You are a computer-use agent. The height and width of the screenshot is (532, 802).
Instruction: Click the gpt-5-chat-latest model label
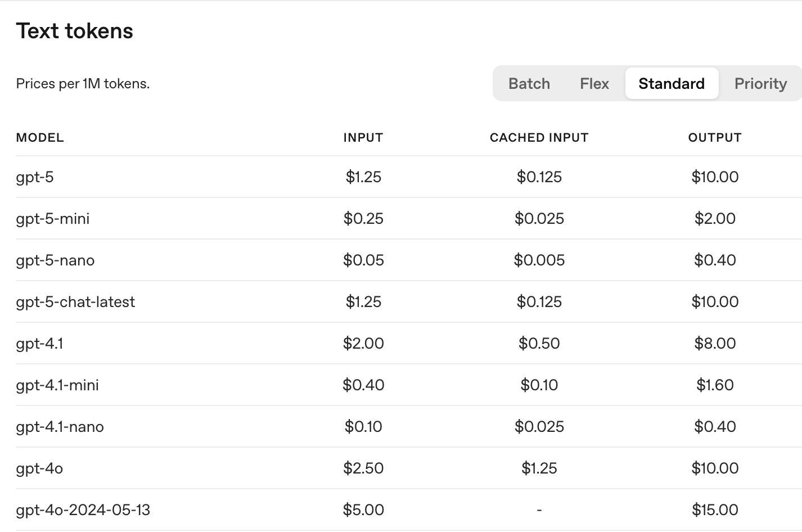coord(75,302)
